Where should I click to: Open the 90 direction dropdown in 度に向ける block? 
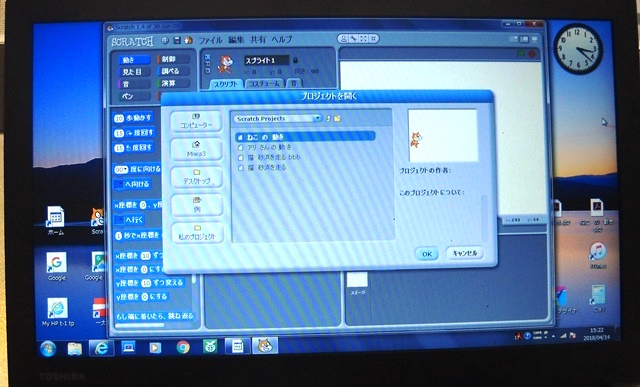tap(121, 169)
